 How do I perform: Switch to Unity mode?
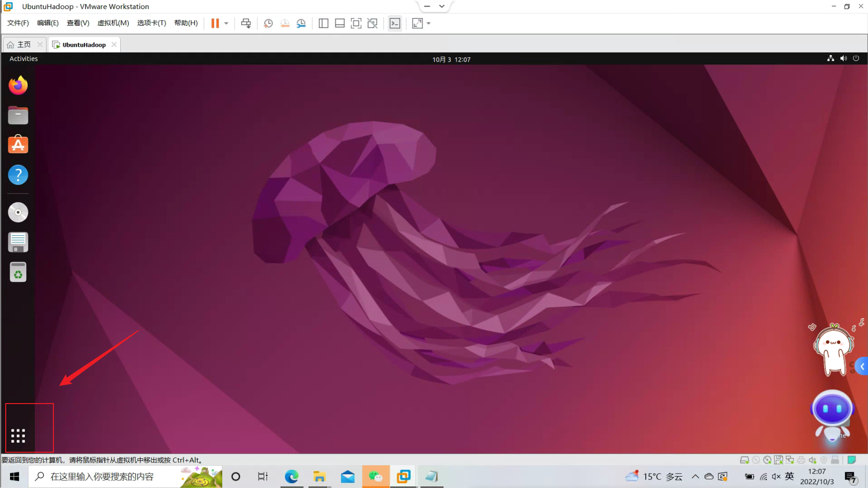click(372, 23)
